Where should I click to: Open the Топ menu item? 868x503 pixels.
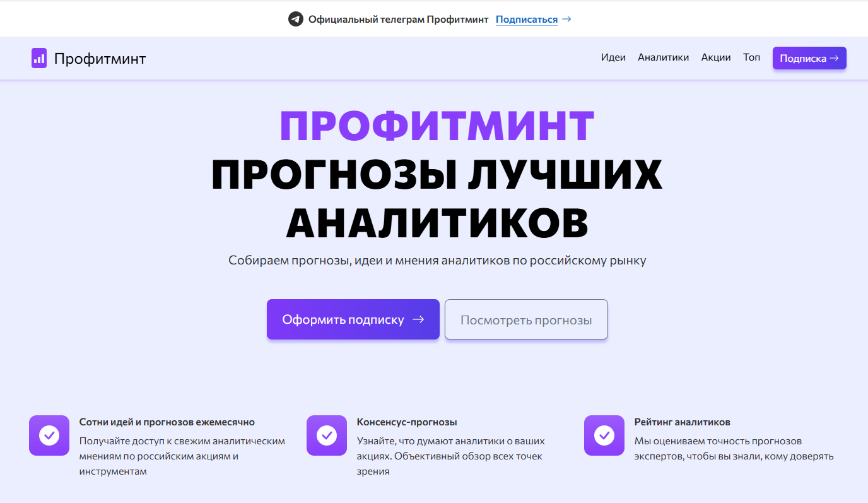751,57
